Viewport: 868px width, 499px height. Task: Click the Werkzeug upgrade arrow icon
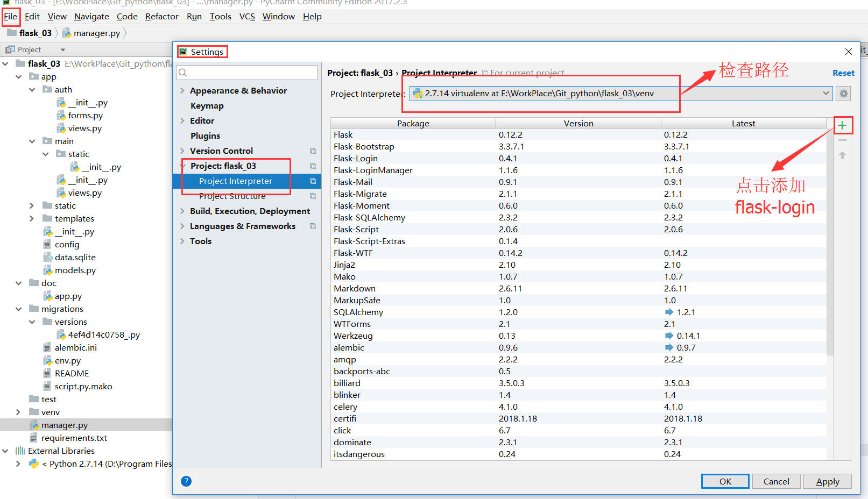click(x=669, y=336)
